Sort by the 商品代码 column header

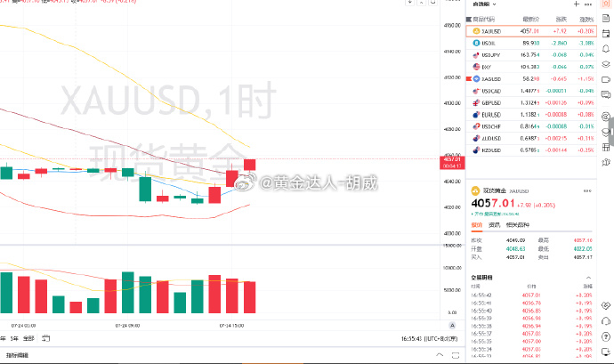pyautogui.click(x=483, y=20)
